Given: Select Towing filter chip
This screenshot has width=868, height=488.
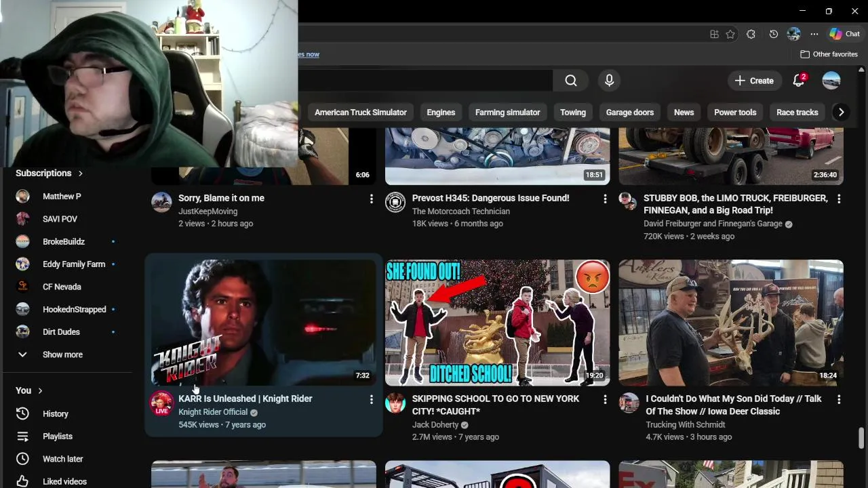Looking at the screenshot, I should pos(573,113).
